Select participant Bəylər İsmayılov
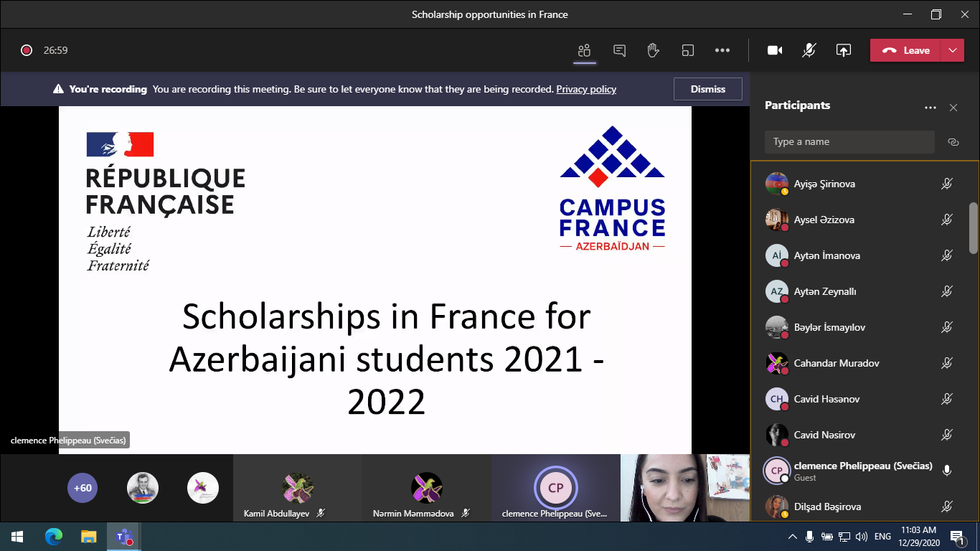The height and width of the screenshot is (551, 980). point(859,327)
